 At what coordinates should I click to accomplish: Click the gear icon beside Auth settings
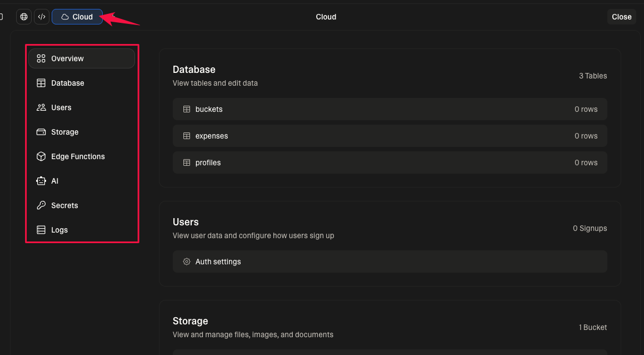186,261
